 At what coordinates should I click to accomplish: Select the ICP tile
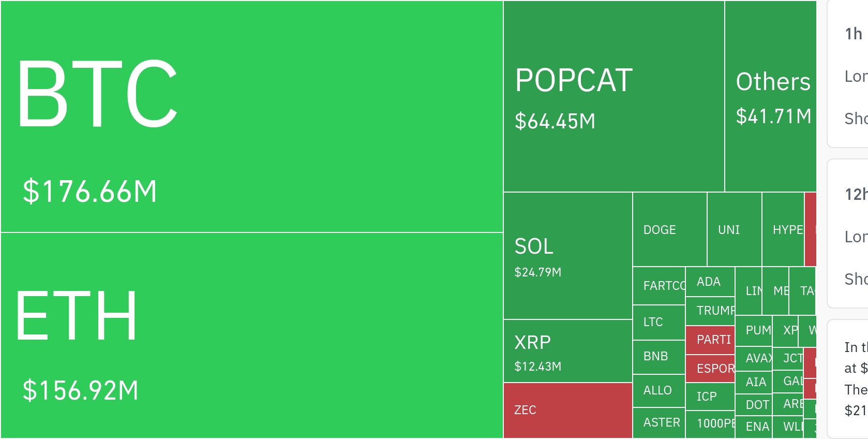710,397
